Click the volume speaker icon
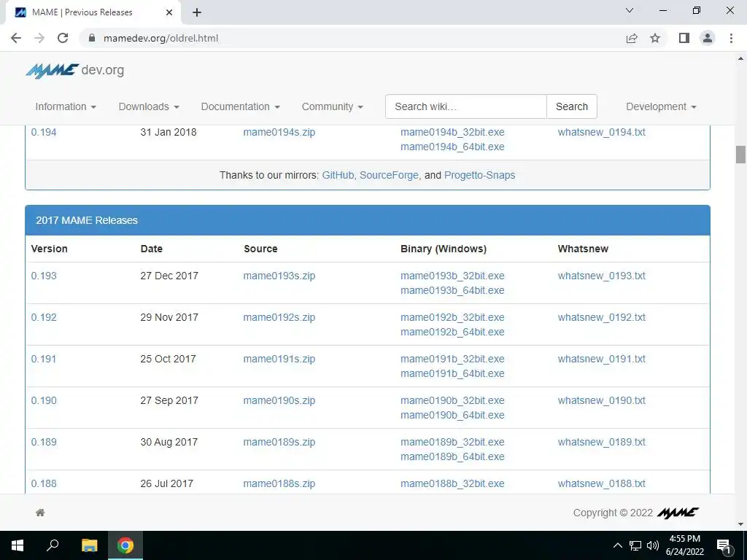Screen dimensions: 747x560 (x=653, y=545)
